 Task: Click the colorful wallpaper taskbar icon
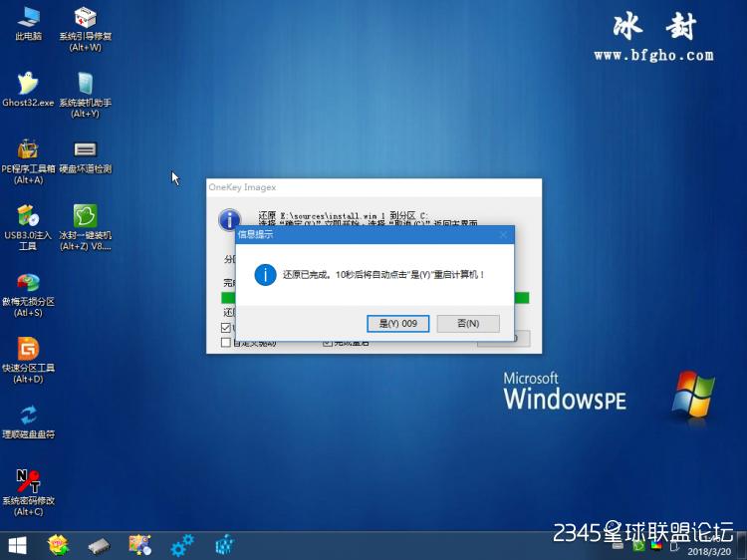point(140,545)
